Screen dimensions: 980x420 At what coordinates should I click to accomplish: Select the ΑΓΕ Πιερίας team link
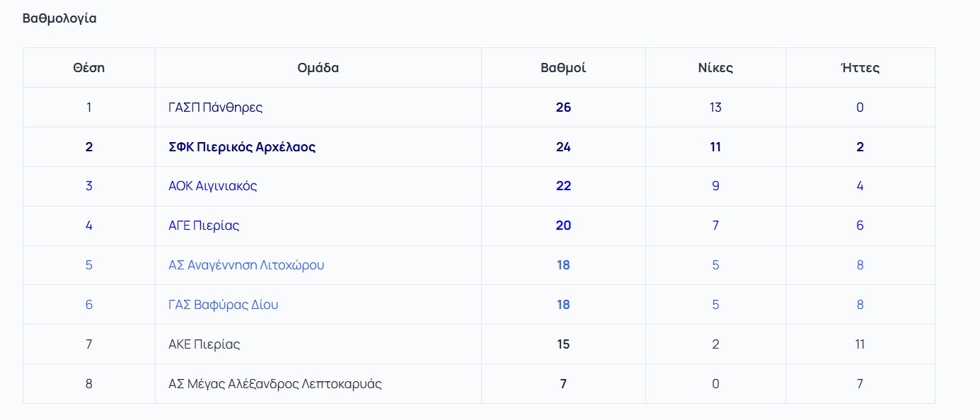(x=204, y=226)
